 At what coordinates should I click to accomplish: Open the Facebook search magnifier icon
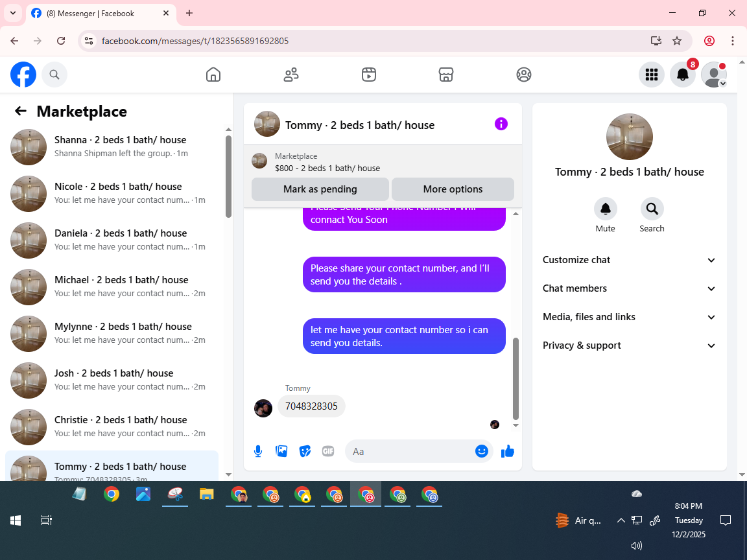54,75
